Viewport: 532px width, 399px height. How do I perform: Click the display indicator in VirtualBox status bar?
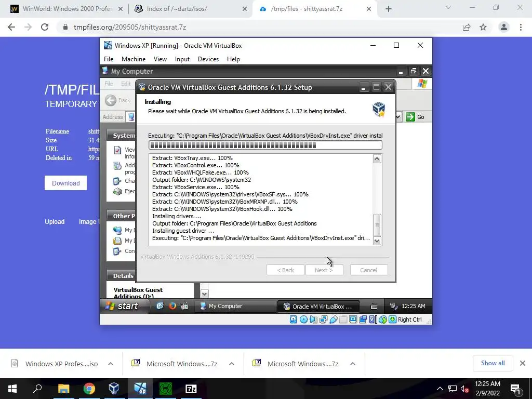pyautogui.click(x=353, y=320)
